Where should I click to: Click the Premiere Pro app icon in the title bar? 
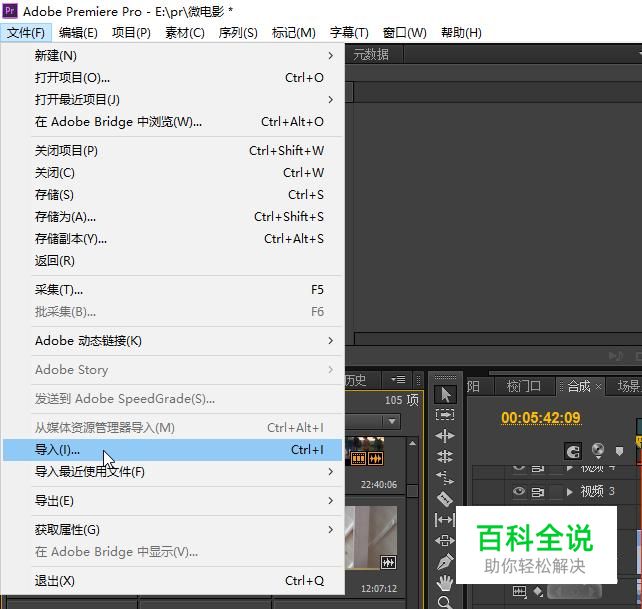[10, 10]
